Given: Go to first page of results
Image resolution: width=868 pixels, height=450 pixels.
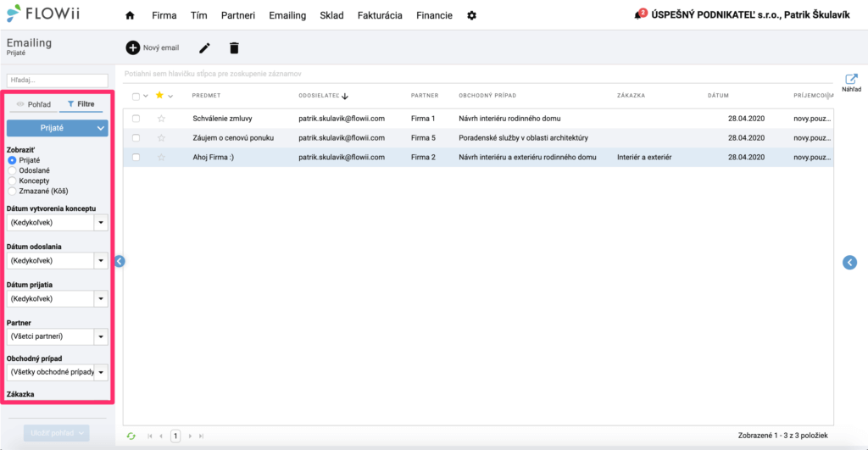Looking at the screenshot, I should (149, 436).
